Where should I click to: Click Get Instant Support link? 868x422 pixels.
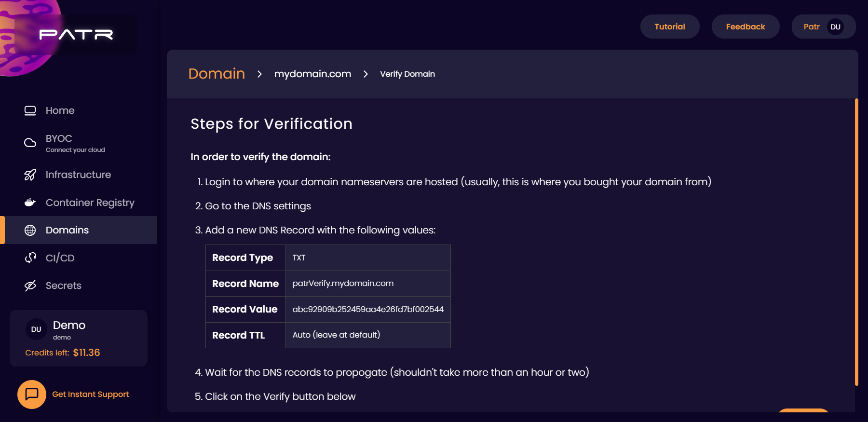coord(91,395)
